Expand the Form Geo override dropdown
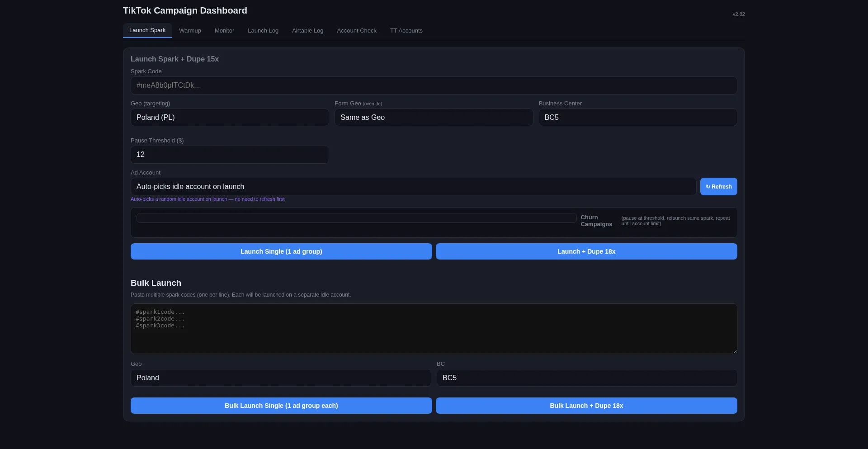The image size is (868, 449). pyautogui.click(x=434, y=118)
